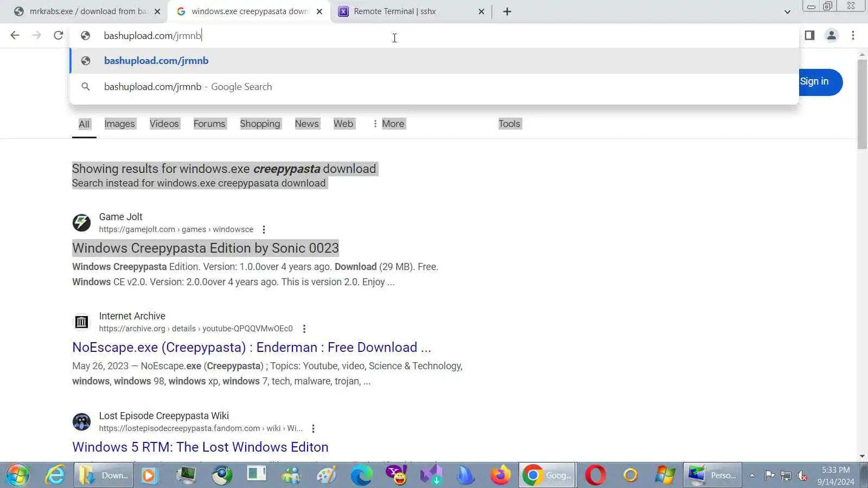This screenshot has width=868, height=488.
Task: Switch to Images results
Action: 119,124
